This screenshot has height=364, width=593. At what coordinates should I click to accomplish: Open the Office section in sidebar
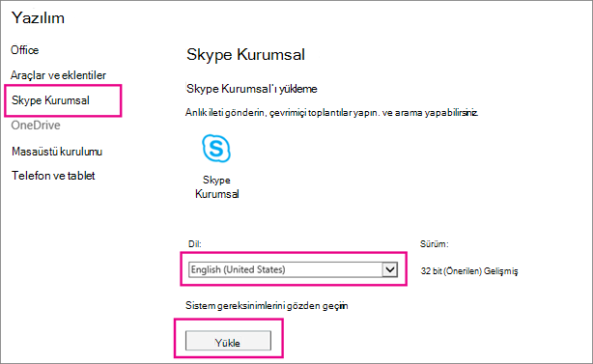pyautogui.click(x=24, y=50)
